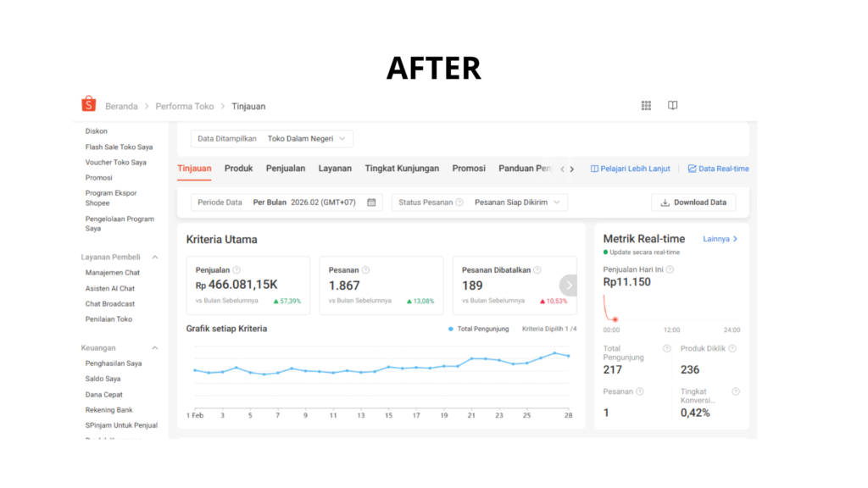Click the Shopee logo icon
This screenshot has height=488, width=868.
tap(89, 105)
